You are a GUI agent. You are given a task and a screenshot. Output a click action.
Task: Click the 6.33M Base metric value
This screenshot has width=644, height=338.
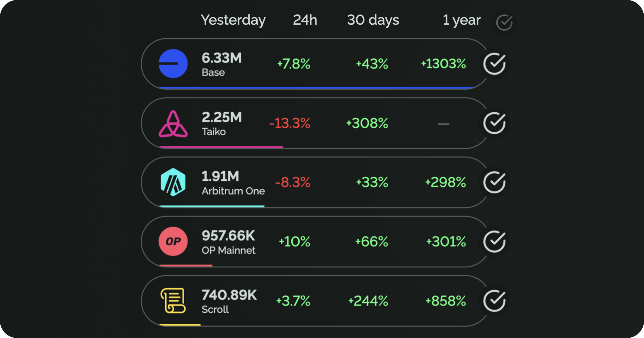pyautogui.click(x=221, y=58)
